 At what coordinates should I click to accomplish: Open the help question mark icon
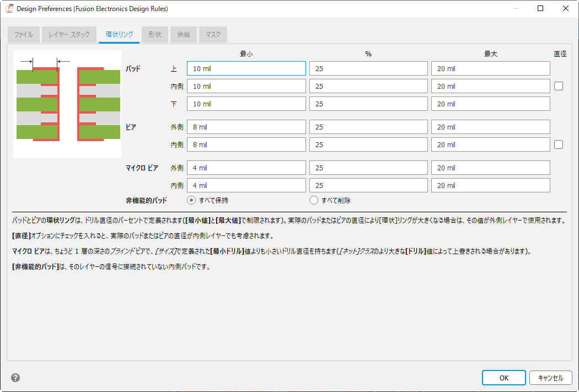point(15,378)
